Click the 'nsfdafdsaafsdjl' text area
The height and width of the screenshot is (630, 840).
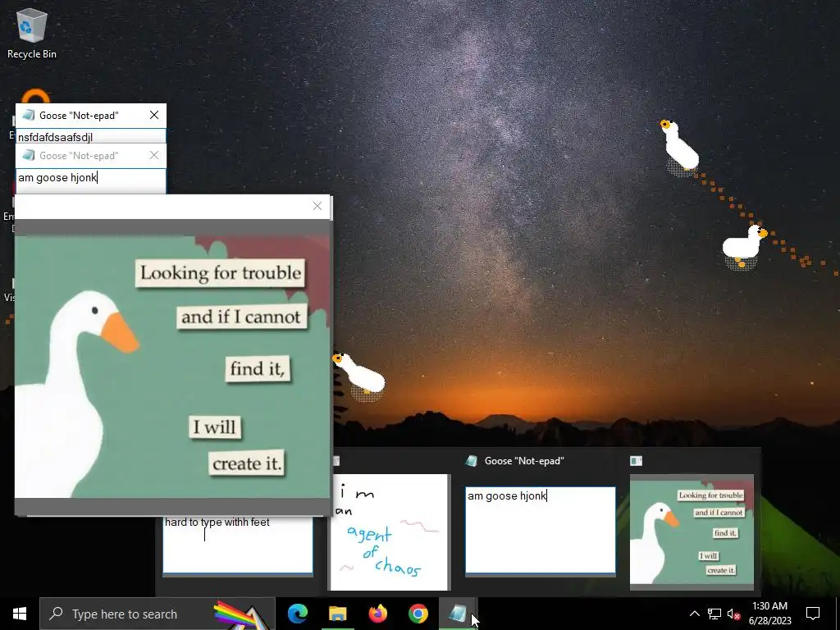coord(90,137)
